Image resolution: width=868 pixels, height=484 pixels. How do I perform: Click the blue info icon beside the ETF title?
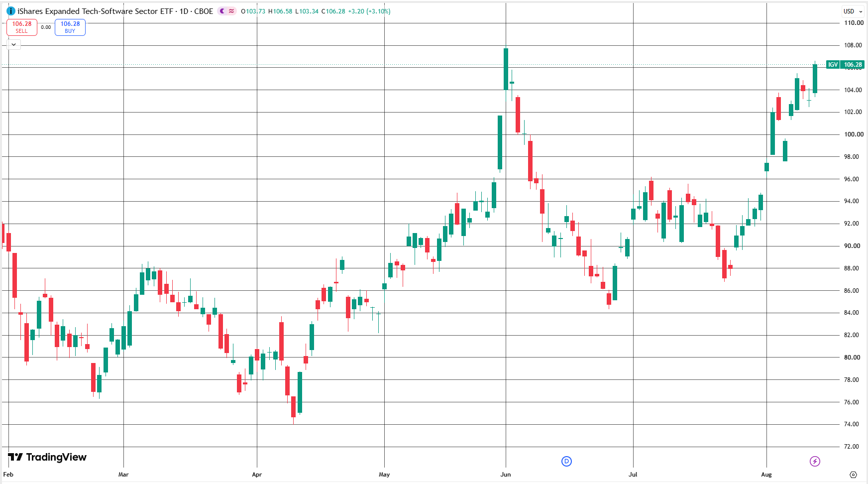click(x=11, y=11)
